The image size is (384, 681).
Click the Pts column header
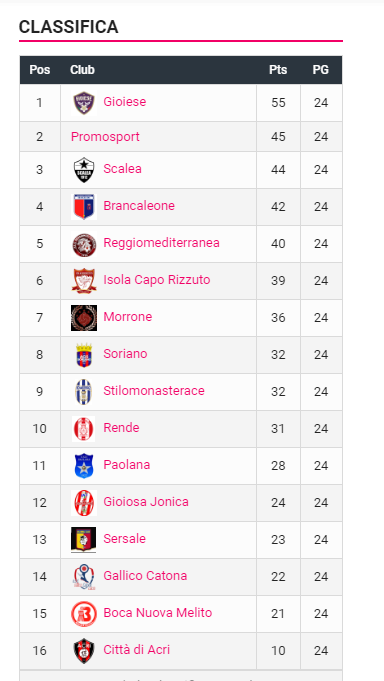pyautogui.click(x=278, y=70)
